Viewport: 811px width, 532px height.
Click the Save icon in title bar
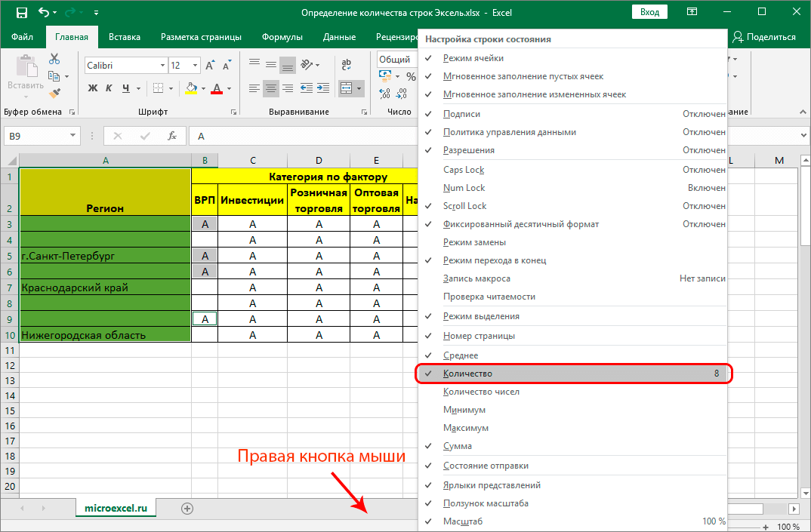tap(21, 13)
